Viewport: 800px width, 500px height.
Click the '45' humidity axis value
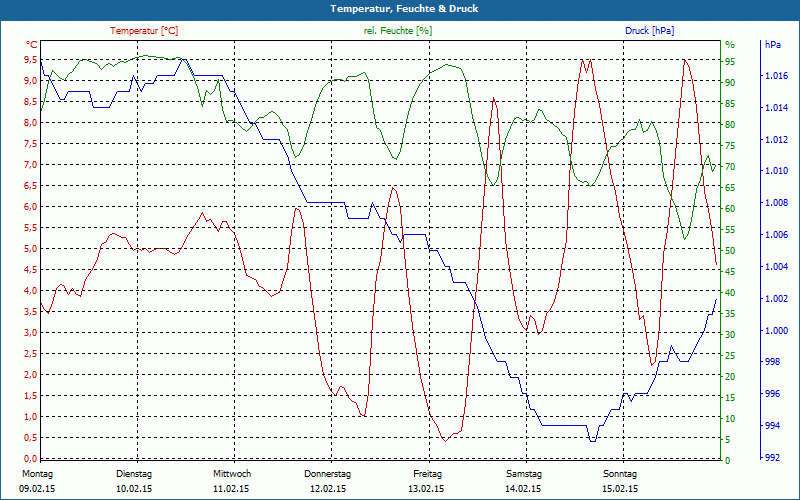(731, 272)
